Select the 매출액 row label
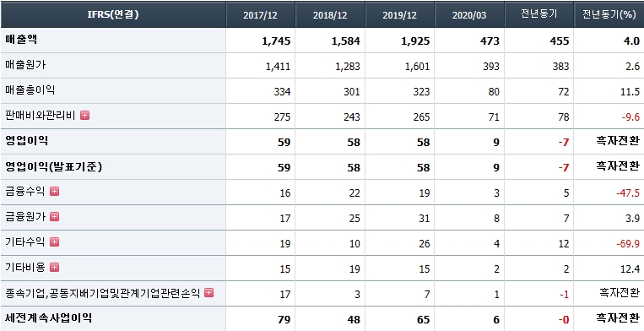Viewport: 644px width, 331px height. [21, 40]
